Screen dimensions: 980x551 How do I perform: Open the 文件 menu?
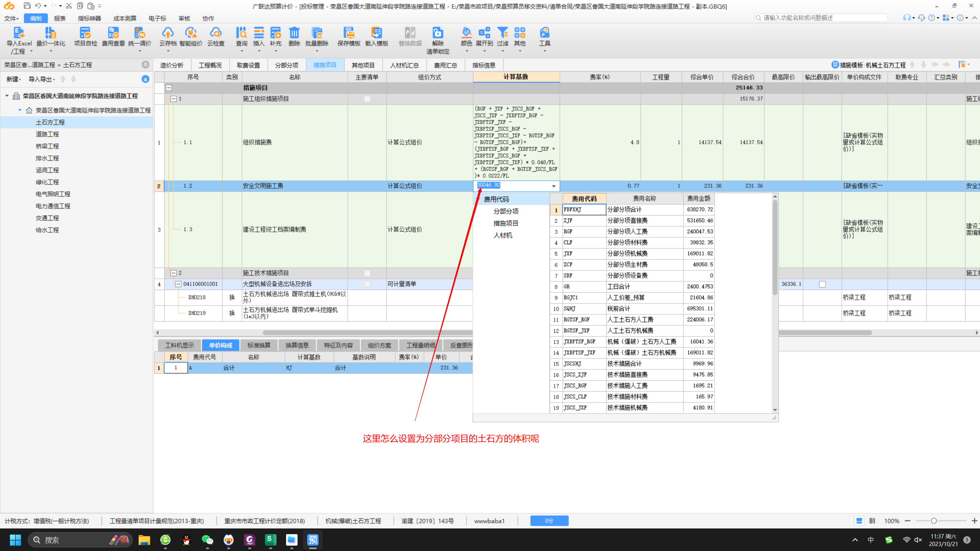click(11, 18)
